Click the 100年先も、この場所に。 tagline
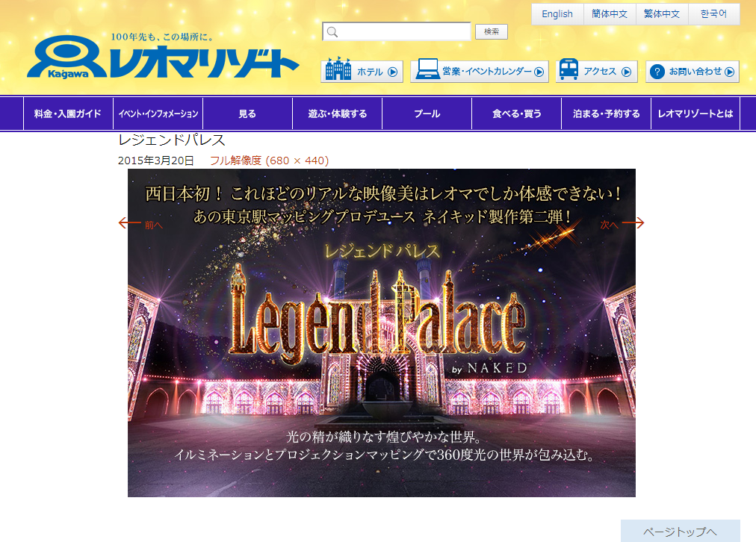This screenshot has width=756, height=542. (x=162, y=37)
